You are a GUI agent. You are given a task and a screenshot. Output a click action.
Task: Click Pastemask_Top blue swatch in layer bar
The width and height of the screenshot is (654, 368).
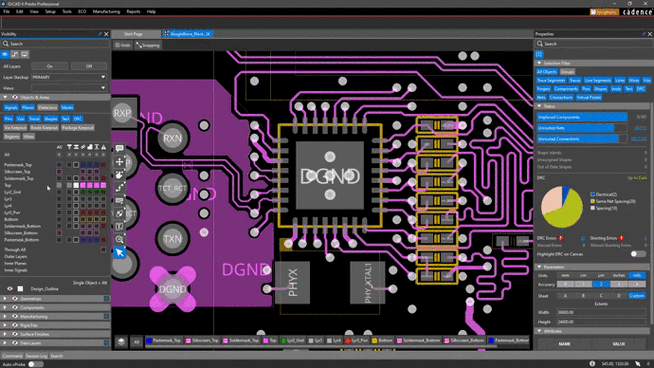tap(149, 340)
